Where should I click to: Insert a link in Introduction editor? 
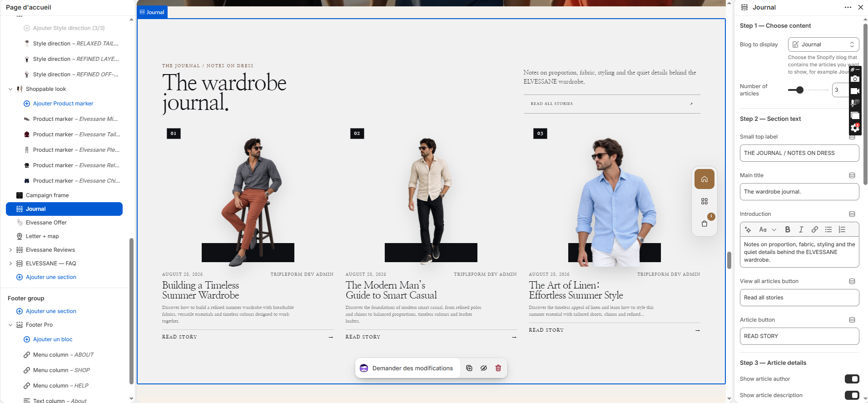pos(815,229)
